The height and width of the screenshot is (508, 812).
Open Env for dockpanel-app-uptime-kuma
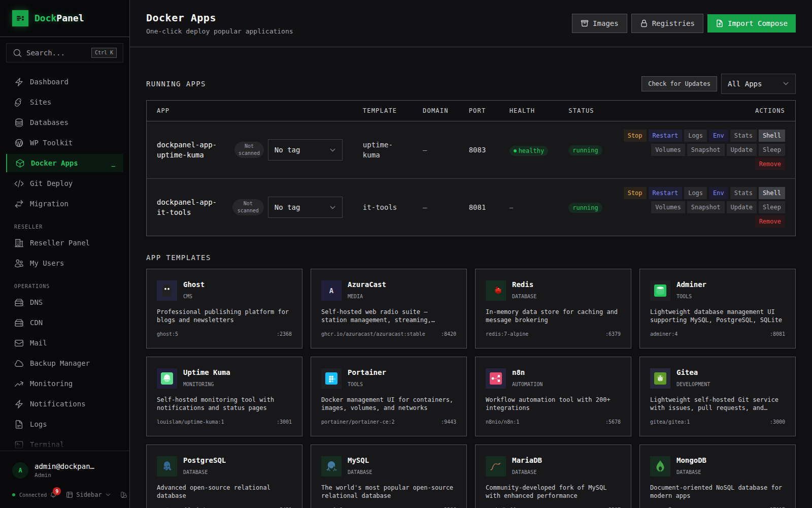718,136
